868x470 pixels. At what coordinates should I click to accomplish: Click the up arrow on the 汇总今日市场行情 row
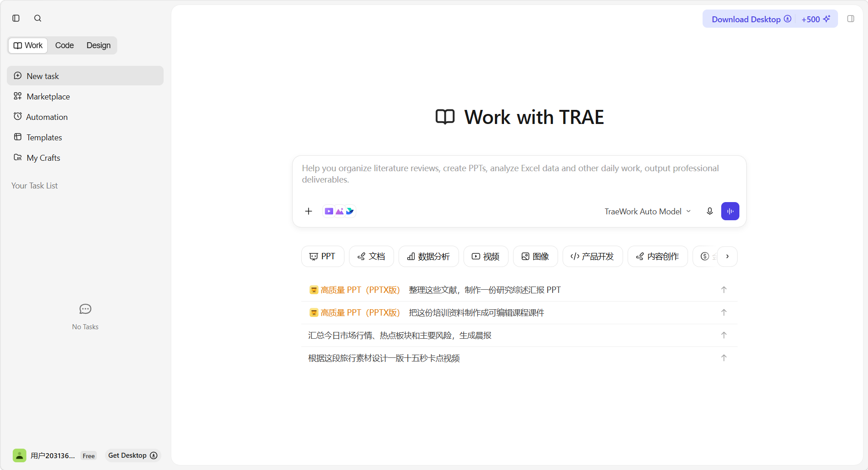[724, 335]
